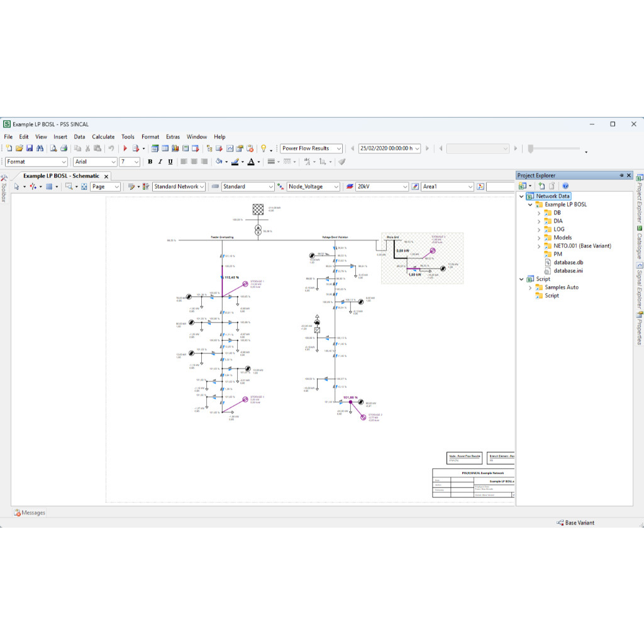The width and height of the screenshot is (644, 644).
Task: Expand the Samples Auto folder
Action: tap(530, 287)
